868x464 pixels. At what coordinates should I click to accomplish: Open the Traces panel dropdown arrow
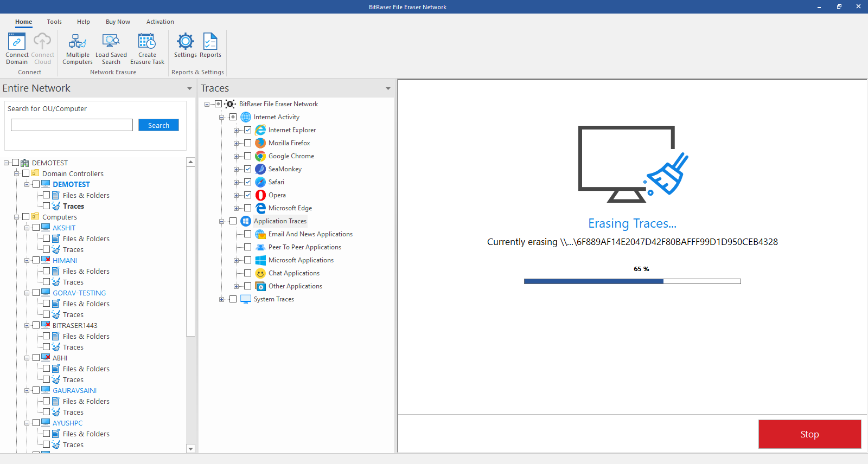[388, 88]
